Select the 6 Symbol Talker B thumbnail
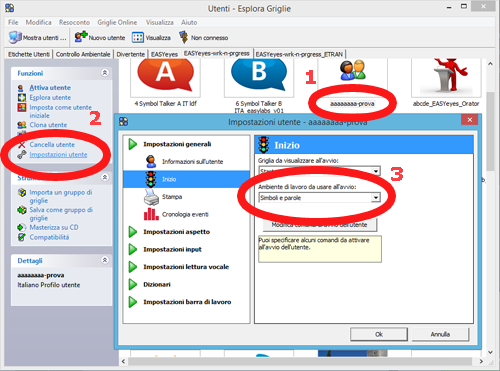This screenshot has height=371, width=500. click(259, 77)
